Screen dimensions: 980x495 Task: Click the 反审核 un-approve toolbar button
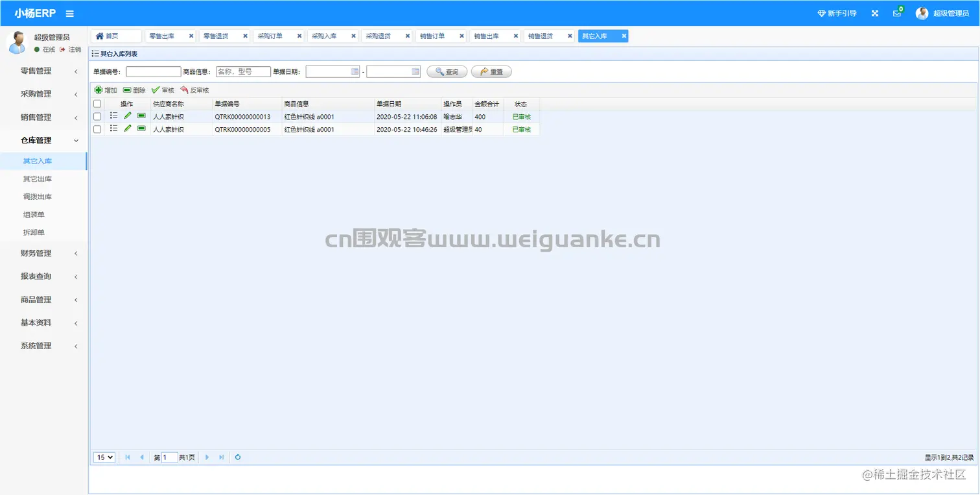194,90
